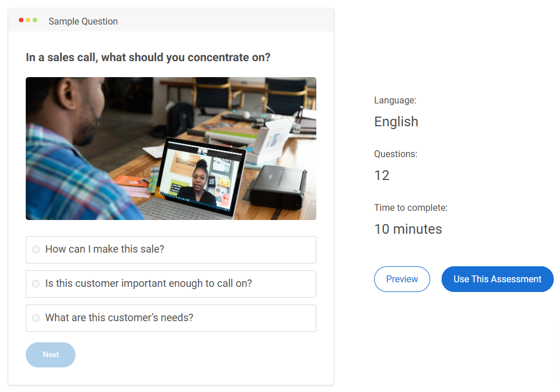Click the green dot in window header
This screenshot has width=560, height=392.
[x=35, y=21]
